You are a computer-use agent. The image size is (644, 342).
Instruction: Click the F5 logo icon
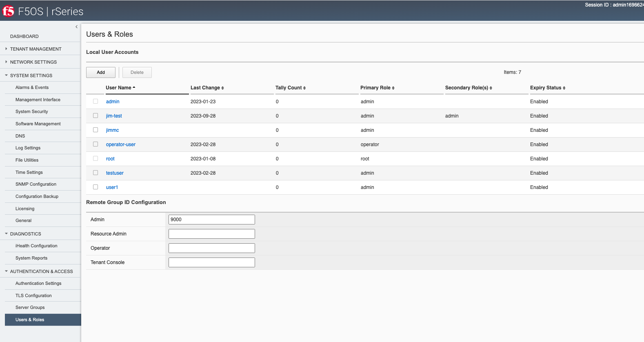[8, 11]
